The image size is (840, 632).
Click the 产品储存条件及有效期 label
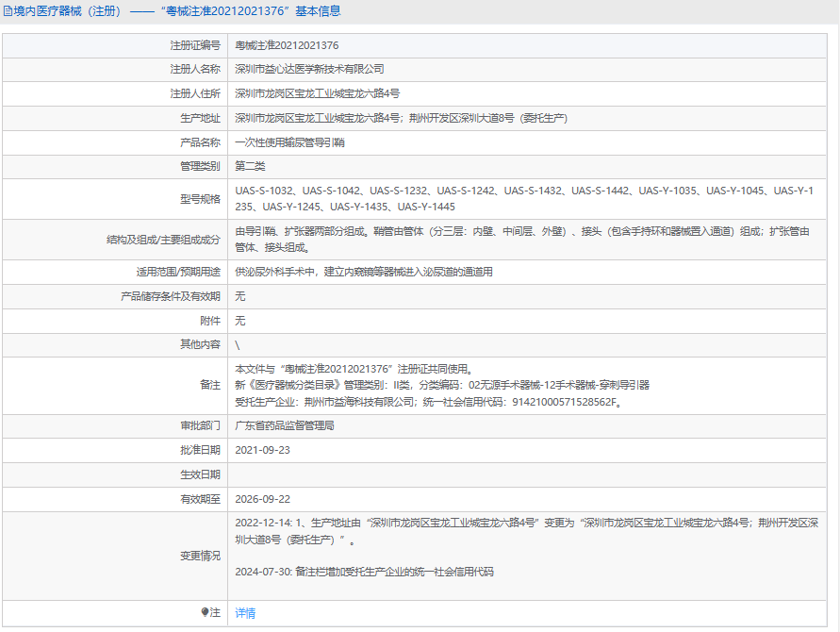[171, 296]
